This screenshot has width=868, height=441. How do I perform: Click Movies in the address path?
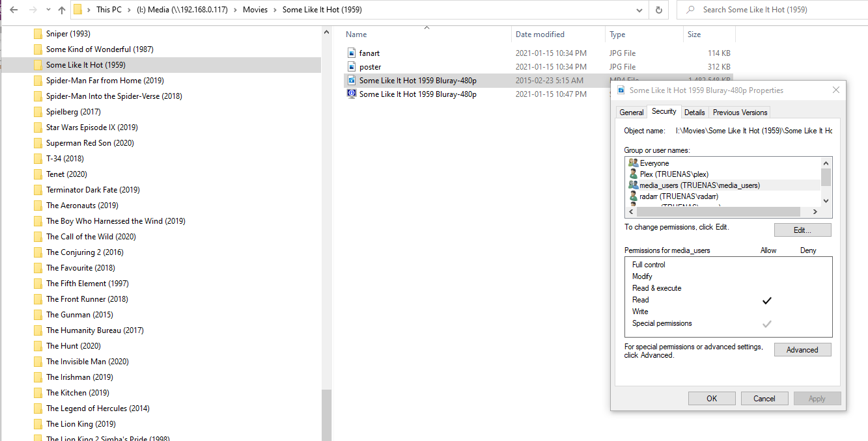[255, 10]
